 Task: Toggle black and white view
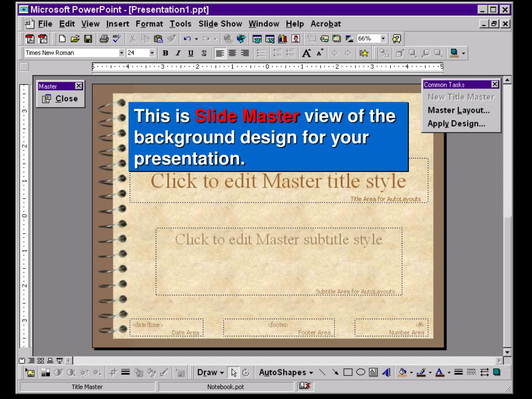coord(349,38)
